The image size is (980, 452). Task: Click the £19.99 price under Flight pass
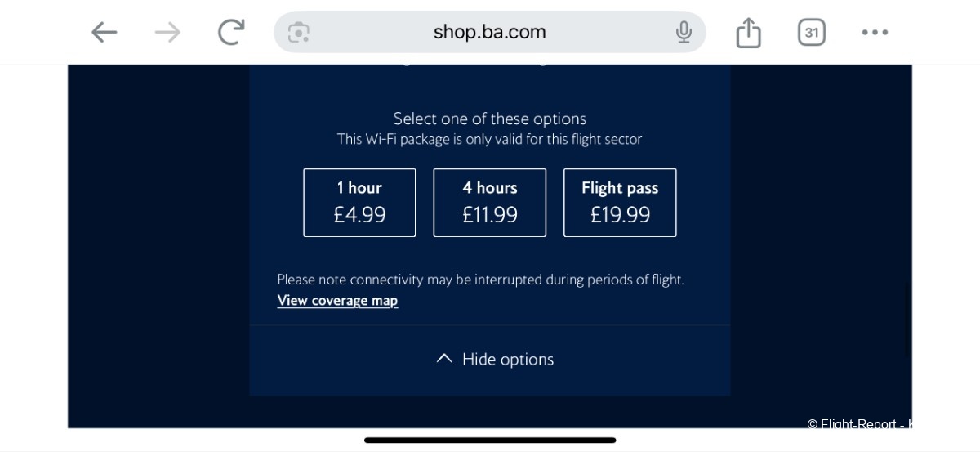[620, 215]
